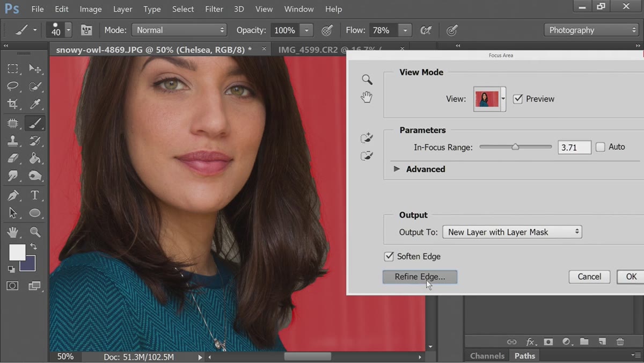Viewport: 644px width, 363px height.
Task: Select the Brush tool in the toolbox
Action: click(35, 124)
